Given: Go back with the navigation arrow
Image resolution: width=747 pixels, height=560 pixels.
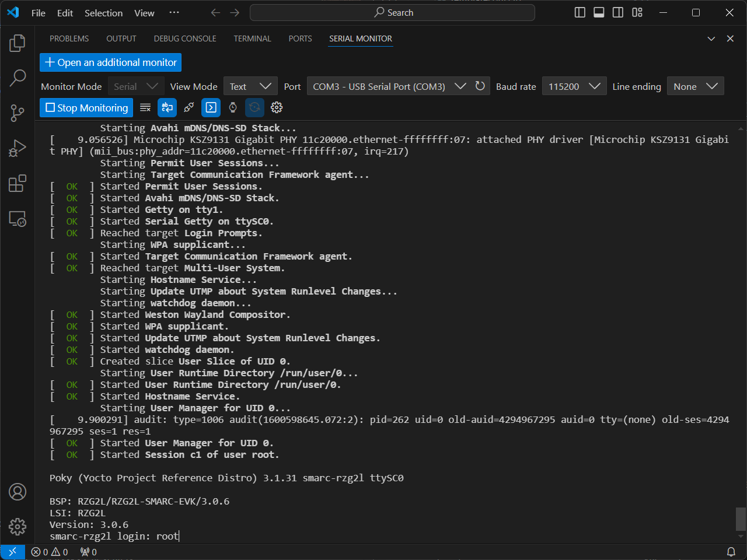Looking at the screenshot, I should pyautogui.click(x=215, y=13).
